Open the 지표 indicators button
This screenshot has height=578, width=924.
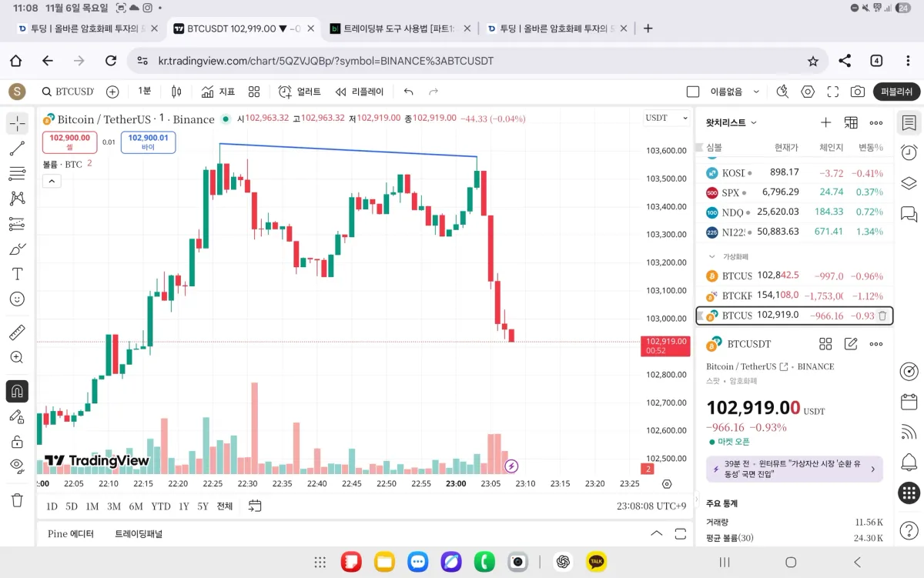[218, 92]
